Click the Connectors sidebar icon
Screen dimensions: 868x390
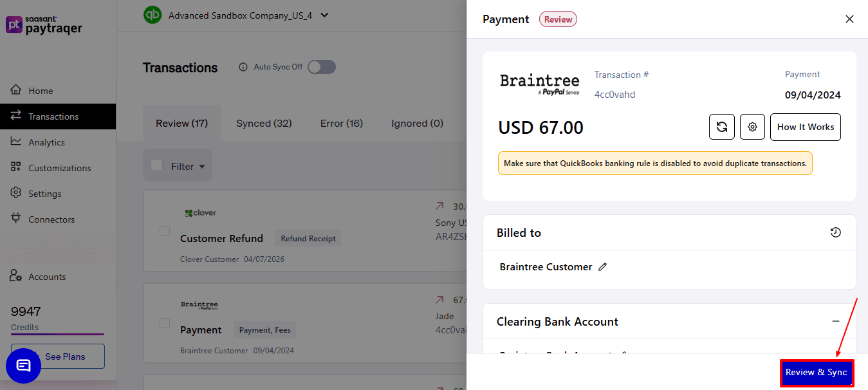pos(16,219)
